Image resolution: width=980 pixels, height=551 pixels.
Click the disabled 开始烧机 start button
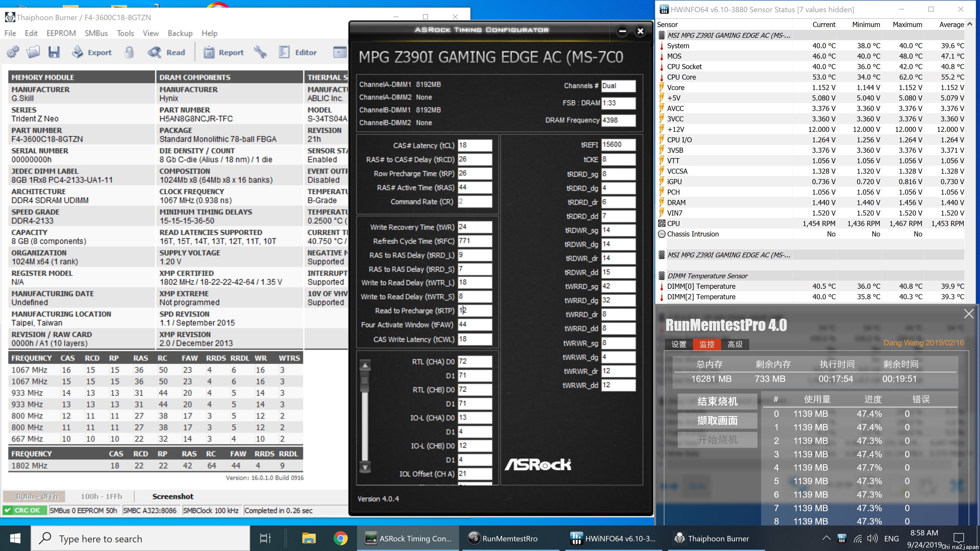tap(717, 440)
